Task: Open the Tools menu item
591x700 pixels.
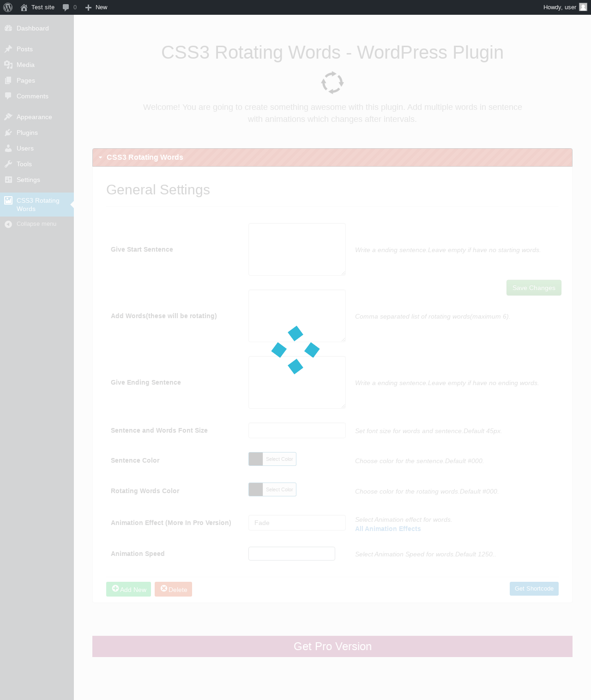Action: click(37, 164)
